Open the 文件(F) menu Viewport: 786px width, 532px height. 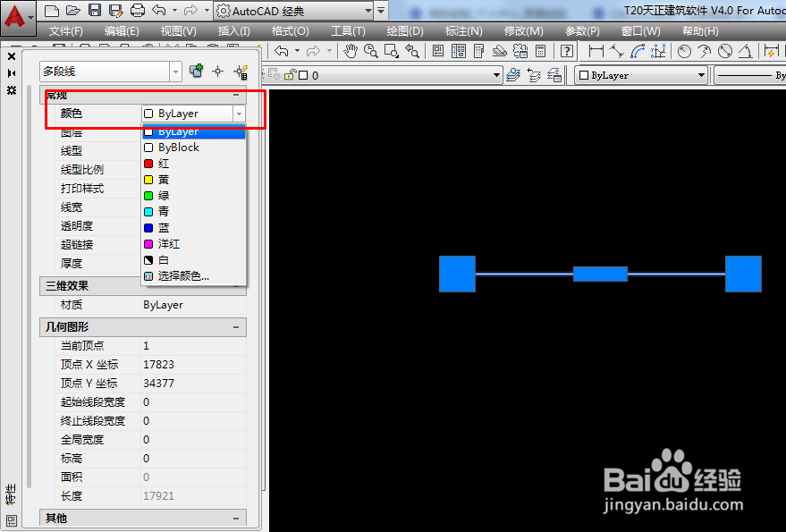[x=65, y=31]
